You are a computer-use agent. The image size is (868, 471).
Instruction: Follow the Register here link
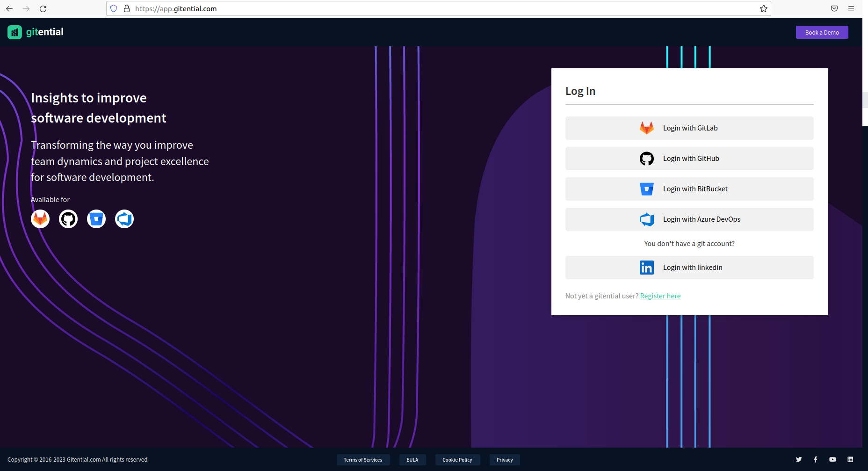point(660,296)
